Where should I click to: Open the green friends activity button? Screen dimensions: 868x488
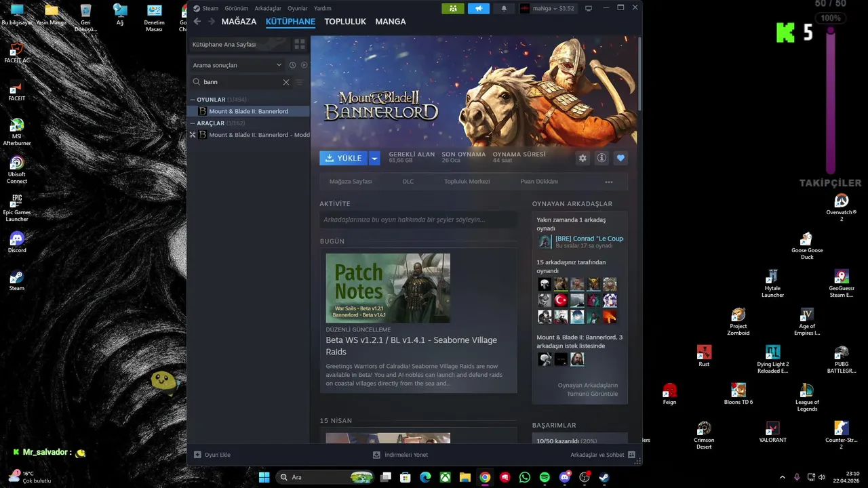tap(453, 8)
